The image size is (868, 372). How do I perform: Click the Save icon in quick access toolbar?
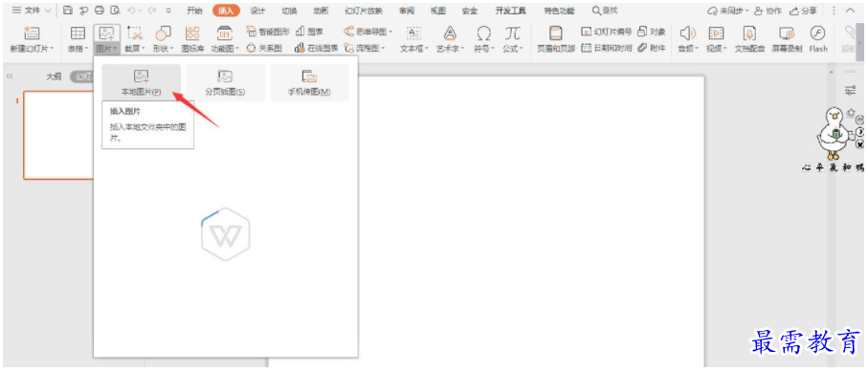click(68, 11)
